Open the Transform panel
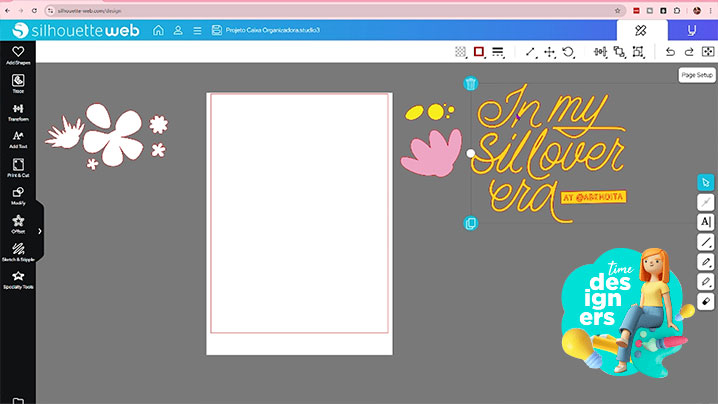This screenshot has width=718, height=404. coord(18,111)
